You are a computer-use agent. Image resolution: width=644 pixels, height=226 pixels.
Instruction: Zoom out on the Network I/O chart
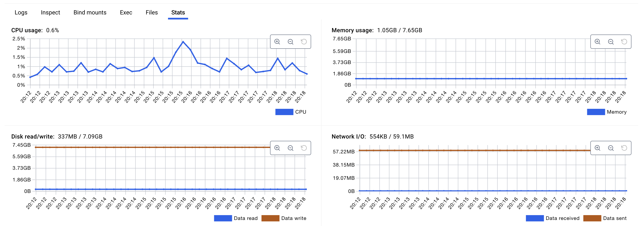[610, 148]
